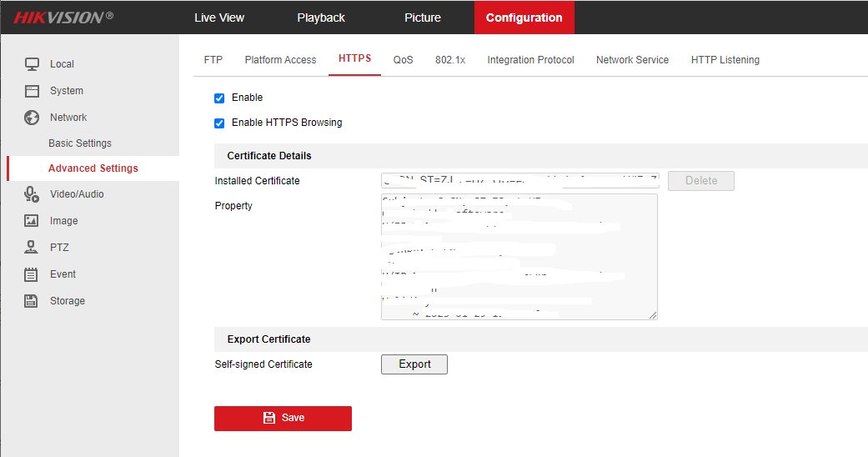This screenshot has width=868, height=457.
Task: Save the HTTPS configuration
Action: [283, 418]
